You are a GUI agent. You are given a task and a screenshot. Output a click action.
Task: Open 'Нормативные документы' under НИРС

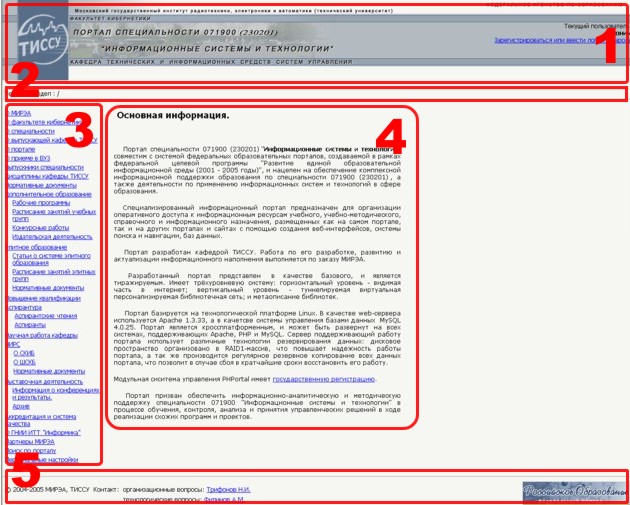point(49,371)
